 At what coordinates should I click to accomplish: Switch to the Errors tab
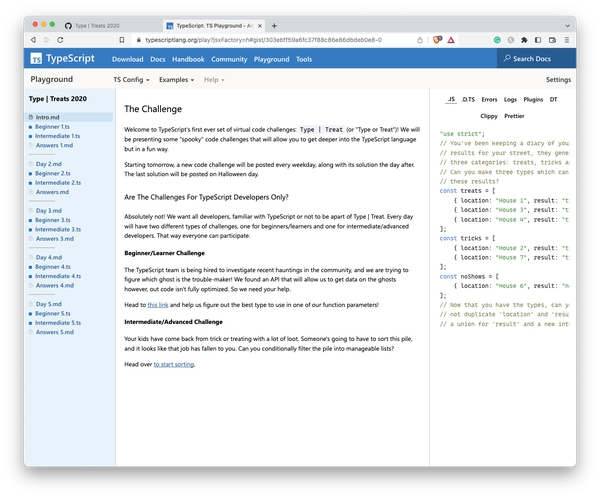(x=488, y=101)
